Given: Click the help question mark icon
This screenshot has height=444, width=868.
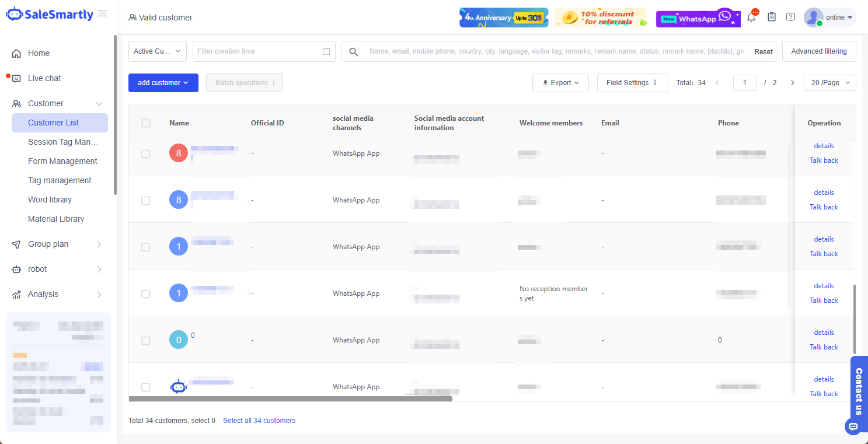Looking at the screenshot, I should [790, 18].
